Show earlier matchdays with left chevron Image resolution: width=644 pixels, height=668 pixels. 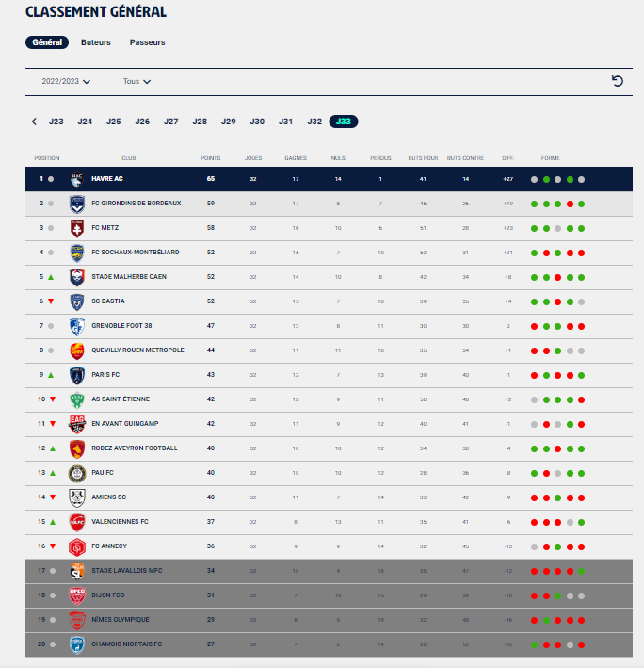[34, 122]
